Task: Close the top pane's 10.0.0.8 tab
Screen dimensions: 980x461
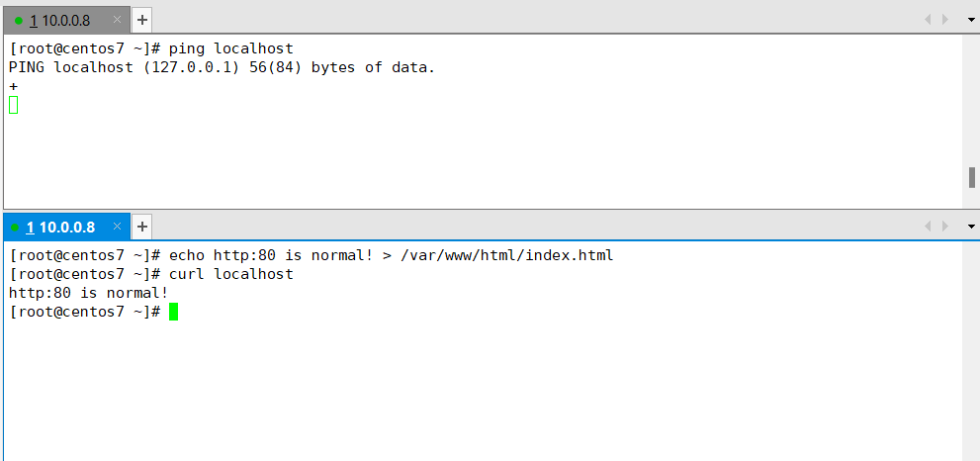Action: 117,20
